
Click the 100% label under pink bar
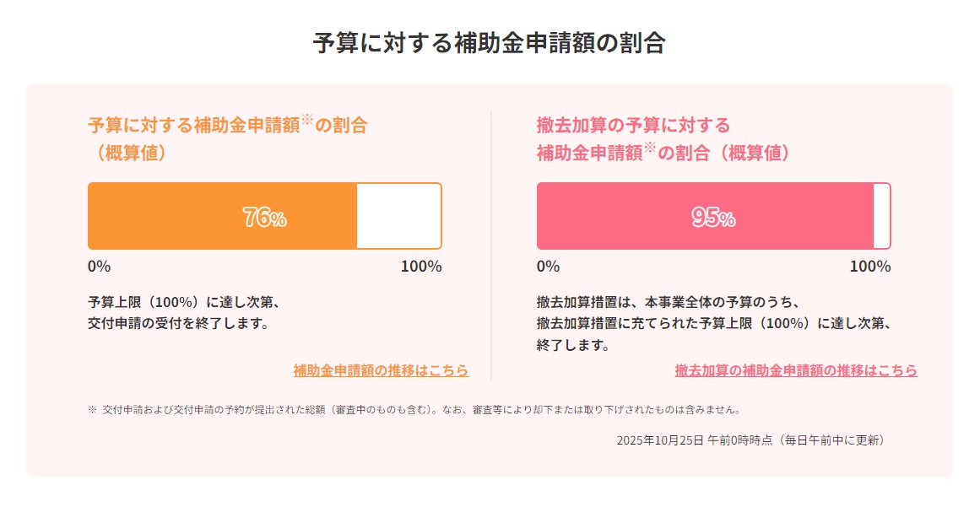tap(869, 267)
